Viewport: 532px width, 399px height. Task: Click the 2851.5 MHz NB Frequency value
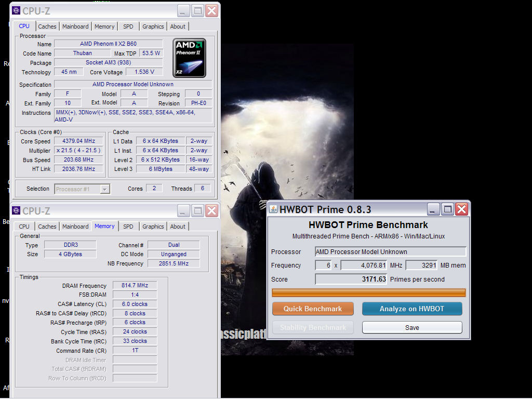coord(174,263)
